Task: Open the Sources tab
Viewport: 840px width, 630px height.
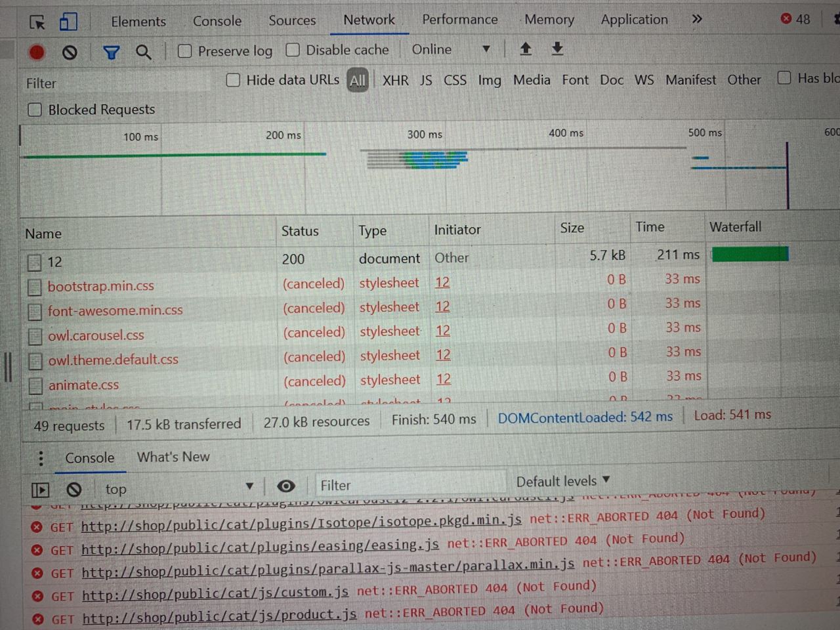Action: (292, 20)
